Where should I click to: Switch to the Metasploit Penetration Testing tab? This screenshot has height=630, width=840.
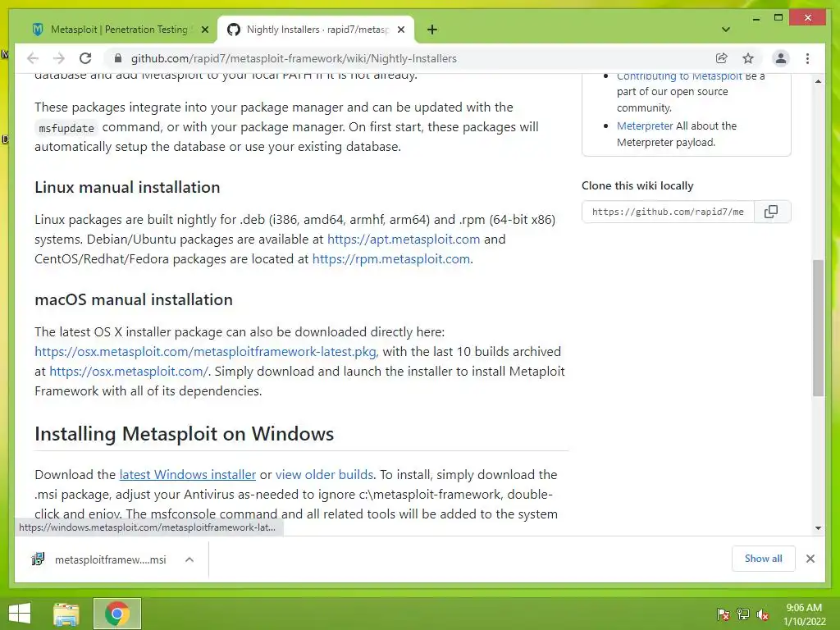(118, 30)
